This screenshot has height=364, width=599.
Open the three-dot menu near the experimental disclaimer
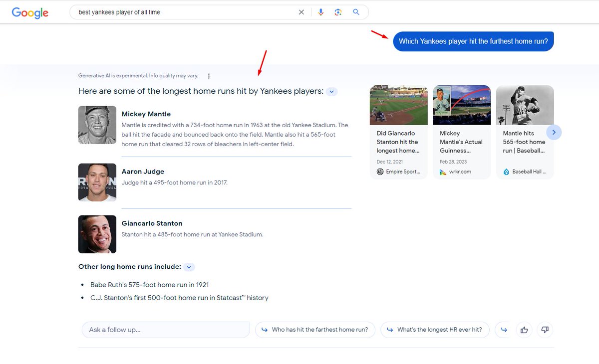pyautogui.click(x=209, y=75)
